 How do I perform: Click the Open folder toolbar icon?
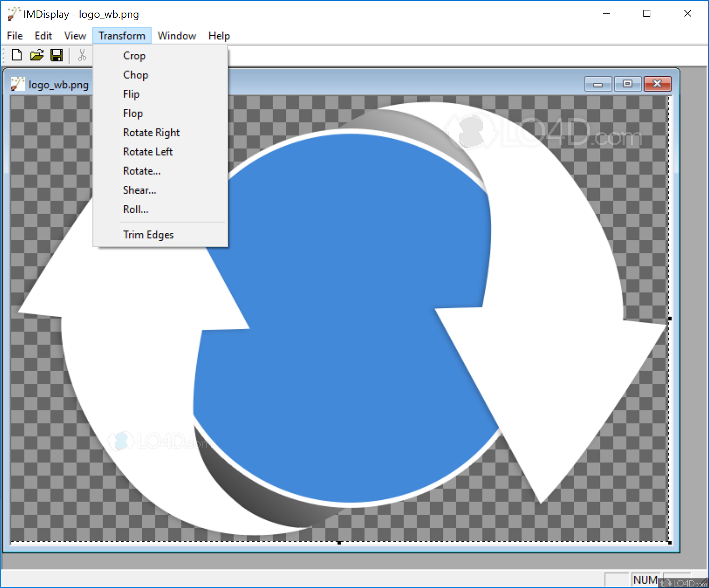36,55
